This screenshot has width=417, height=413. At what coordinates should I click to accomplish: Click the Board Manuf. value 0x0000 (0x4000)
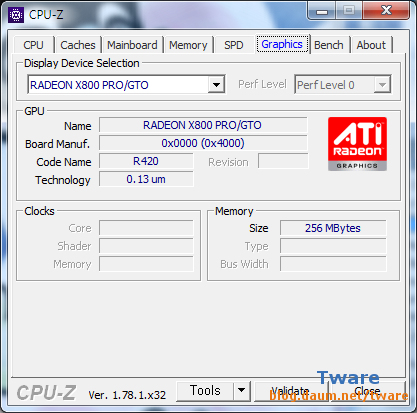[203, 143]
